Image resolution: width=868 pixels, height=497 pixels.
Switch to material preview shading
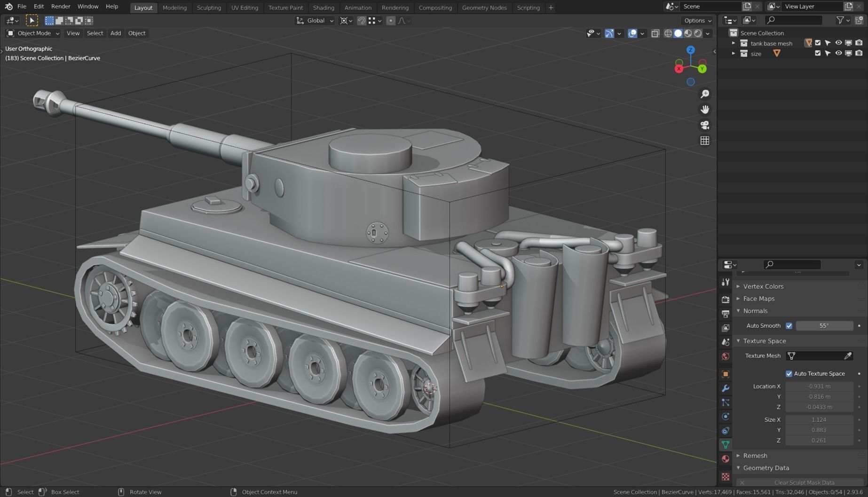(x=688, y=33)
